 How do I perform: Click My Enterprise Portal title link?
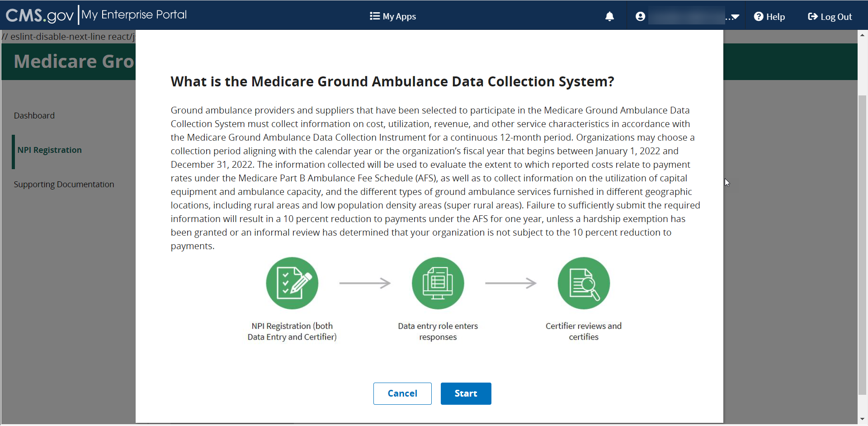coord(134,15)
